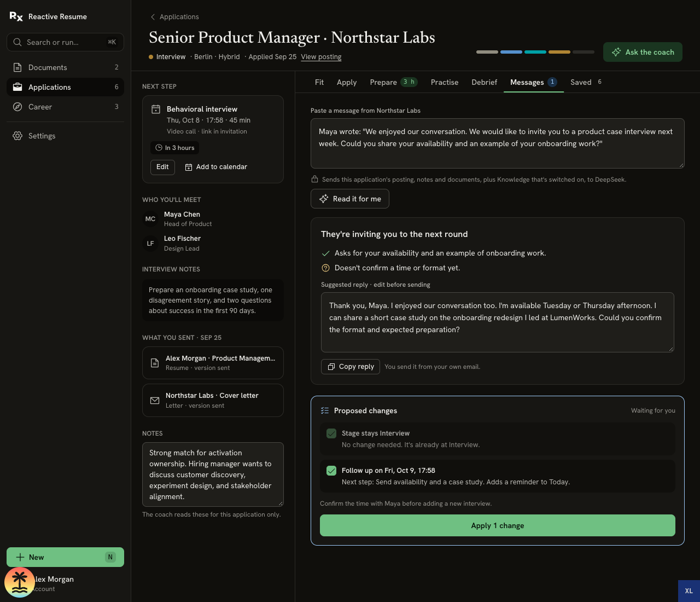
Task: Click the envelope icon on Cover letter card
Action: coord(155,401)
